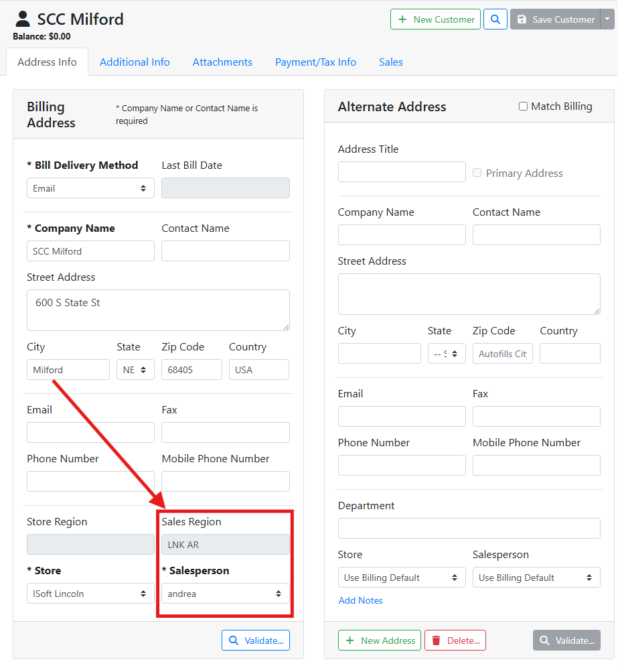Switch to the Additional Info tab

coord(135,62)
